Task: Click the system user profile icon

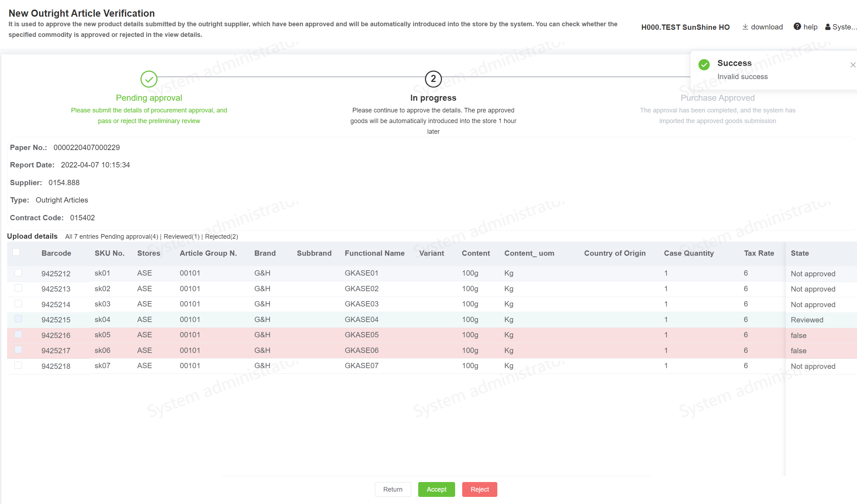Action: (x=828, y=27)
